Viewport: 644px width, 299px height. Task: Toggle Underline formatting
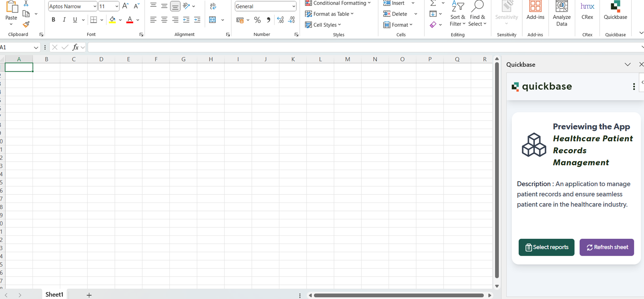(75, 20)
